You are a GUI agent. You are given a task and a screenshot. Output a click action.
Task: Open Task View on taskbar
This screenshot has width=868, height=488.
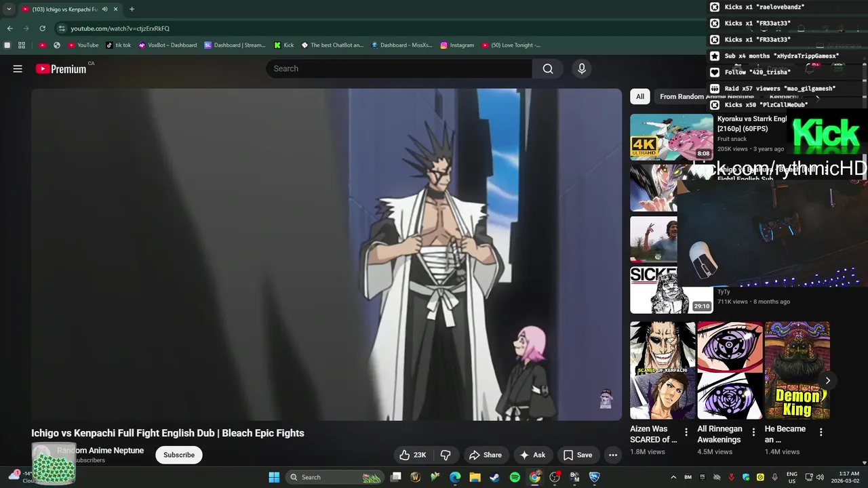[396, 477]
